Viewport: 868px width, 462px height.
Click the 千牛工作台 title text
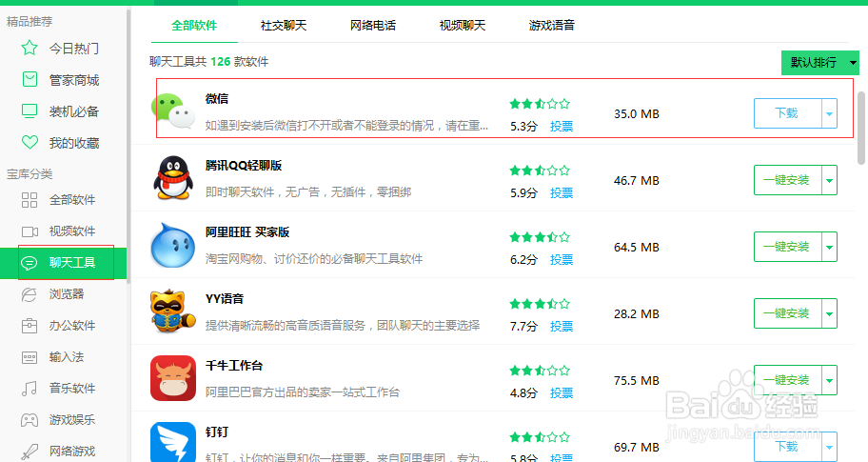[233, 365]
